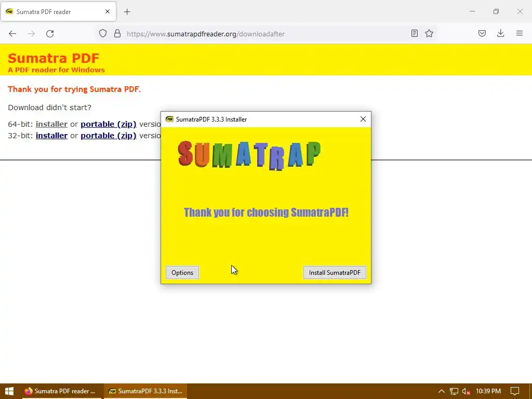Click 64-bit portable (zip) link
Viewport: 532px width, 399px height.
coord(109,124)
